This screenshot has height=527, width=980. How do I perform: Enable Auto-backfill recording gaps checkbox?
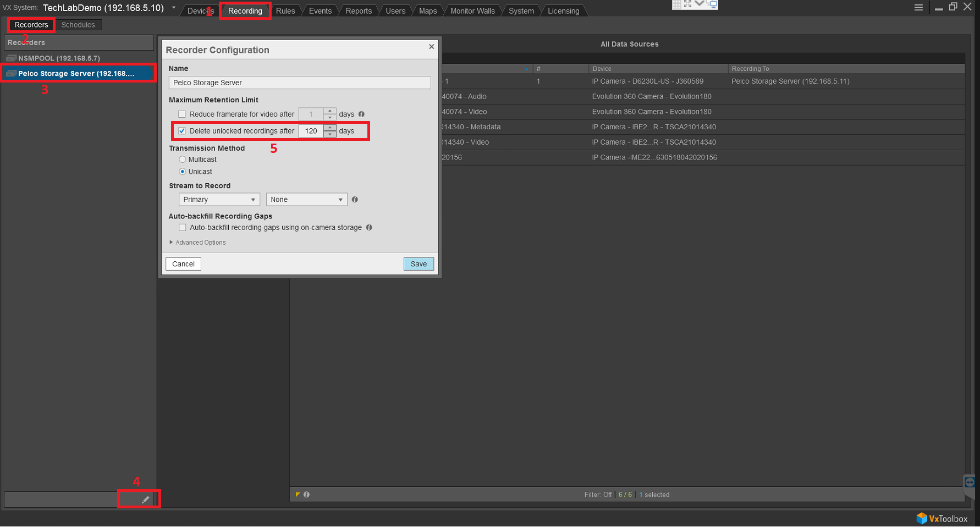182,227
